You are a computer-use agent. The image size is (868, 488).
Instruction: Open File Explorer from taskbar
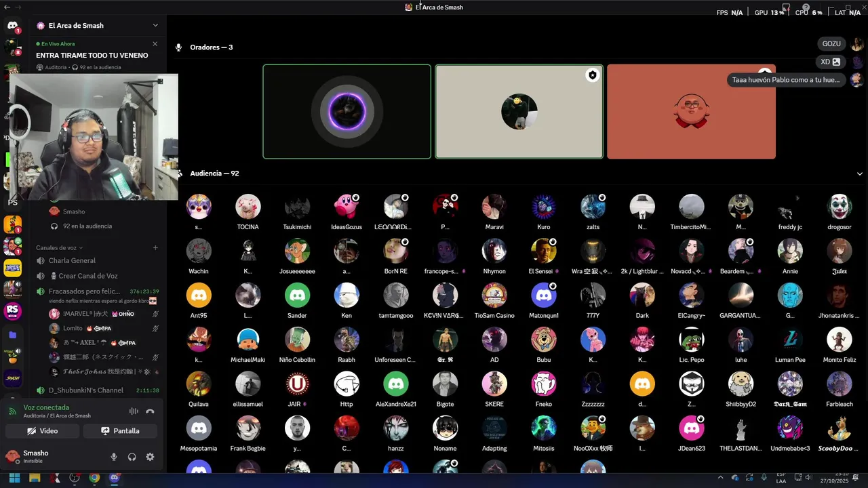pyautogui.click(x=35, y=478)
